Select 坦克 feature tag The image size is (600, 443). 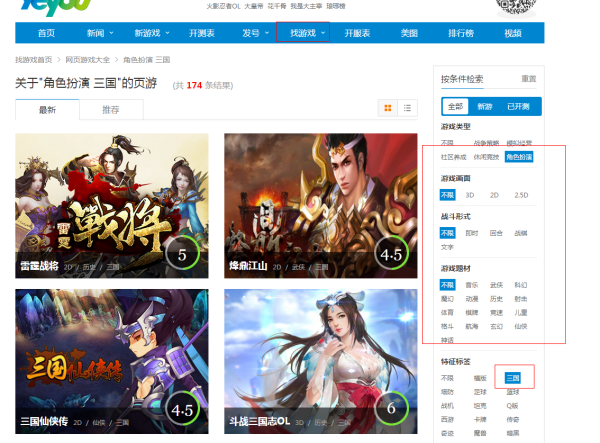click(480, 406)
